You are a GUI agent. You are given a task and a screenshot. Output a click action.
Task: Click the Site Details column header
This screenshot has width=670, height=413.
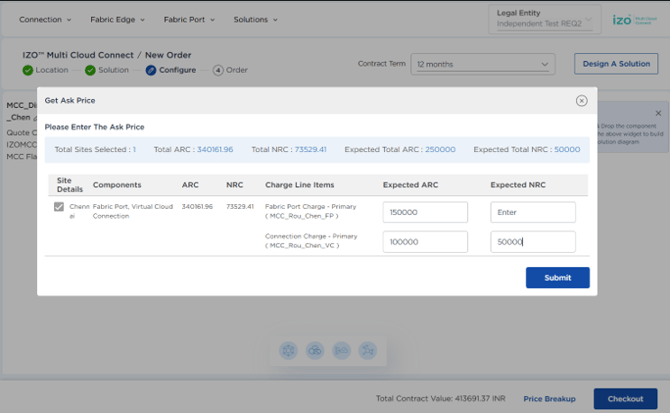(70, 185)
